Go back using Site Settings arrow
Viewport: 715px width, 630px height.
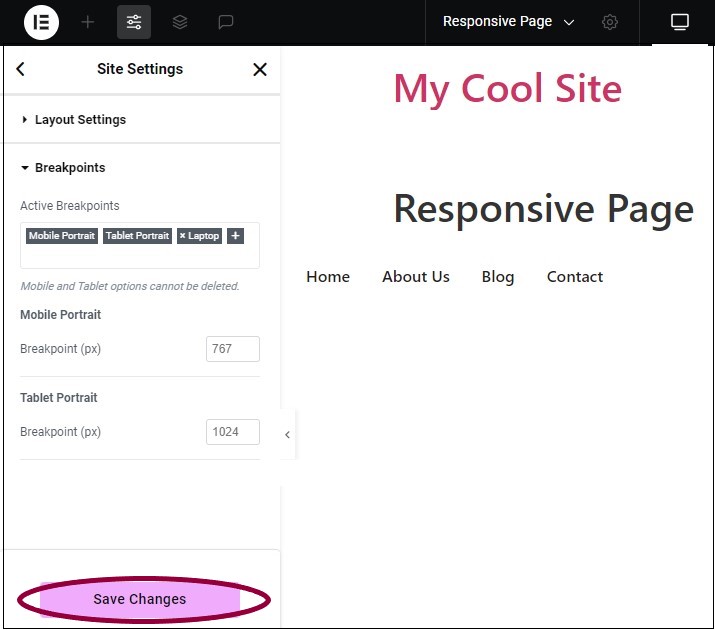pyautogui.click(x=21, y=69)
